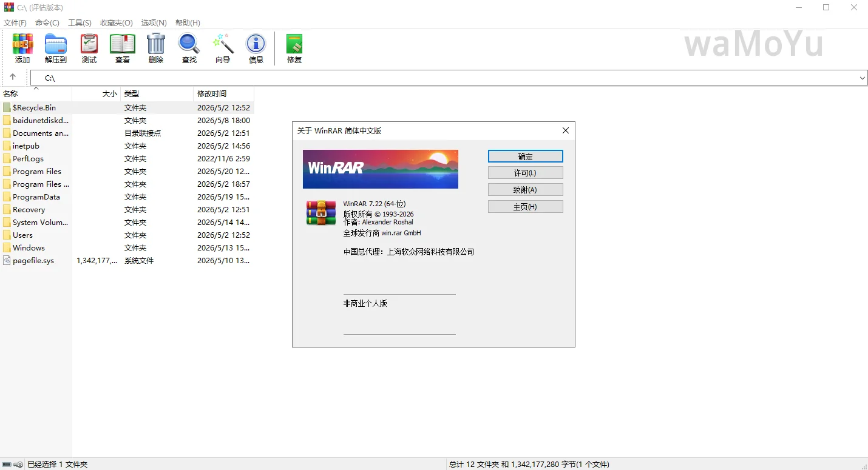
Task: Click the 总计 12 文件夹 status bar text
Action: click(529, 465)
